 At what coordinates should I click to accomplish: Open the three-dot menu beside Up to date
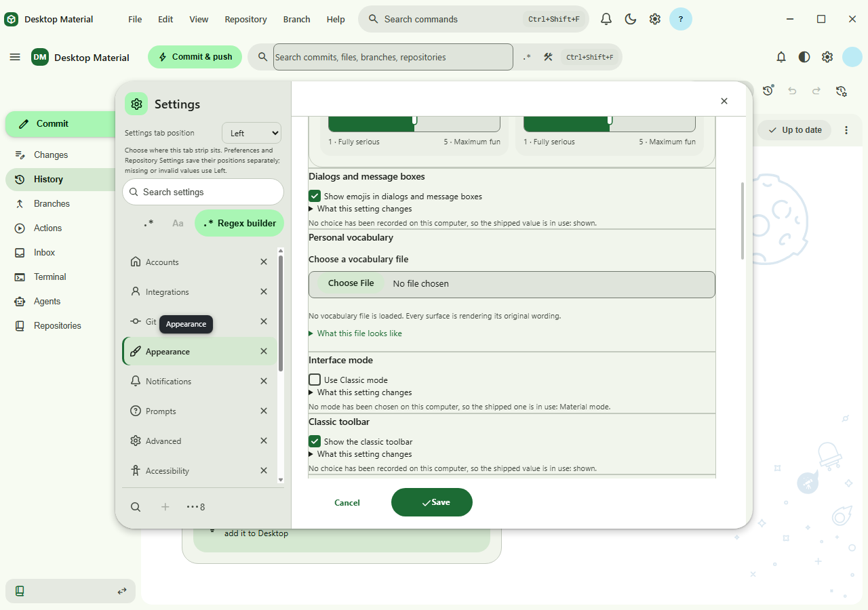(x=846, y=130)
